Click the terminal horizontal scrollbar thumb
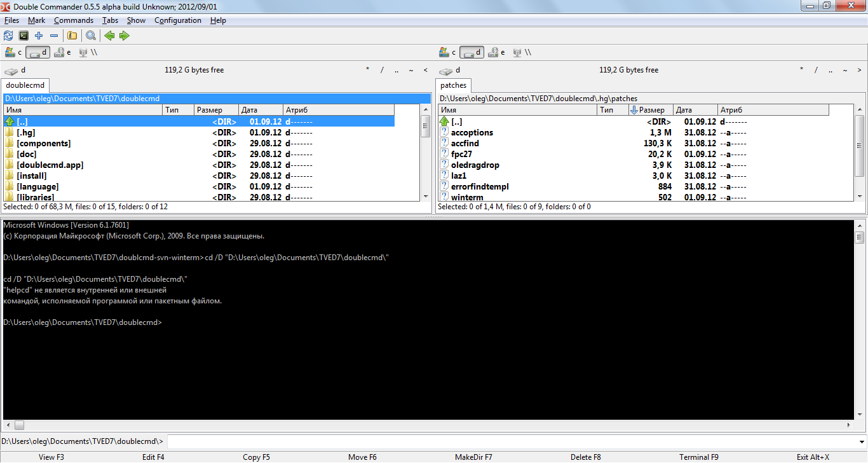The width and height of the screenshot is (868, 463). coord(19,425)
